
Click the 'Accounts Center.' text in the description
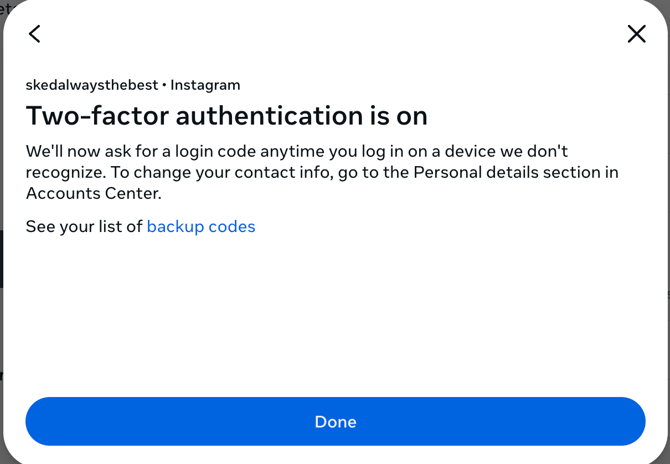(94, 193)
